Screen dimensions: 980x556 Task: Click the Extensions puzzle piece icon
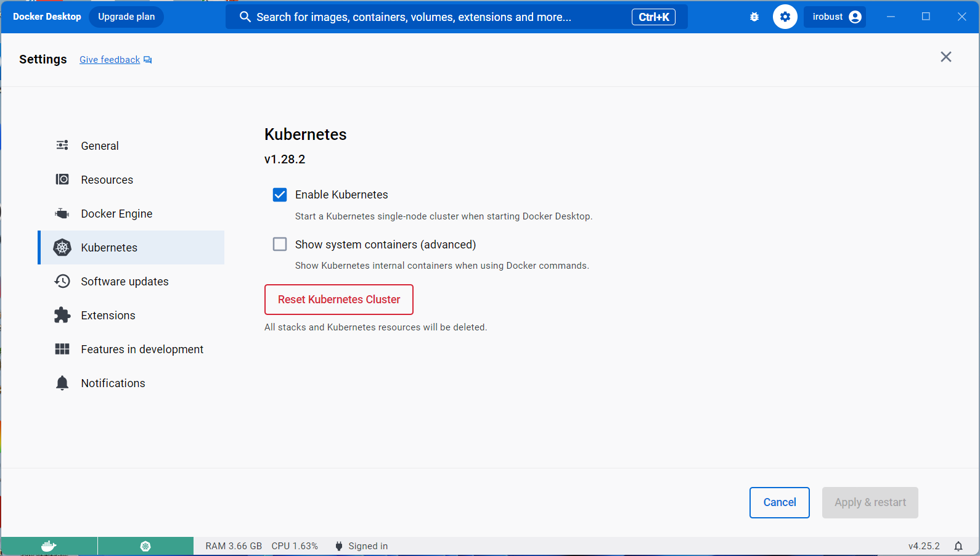point(62,315)
